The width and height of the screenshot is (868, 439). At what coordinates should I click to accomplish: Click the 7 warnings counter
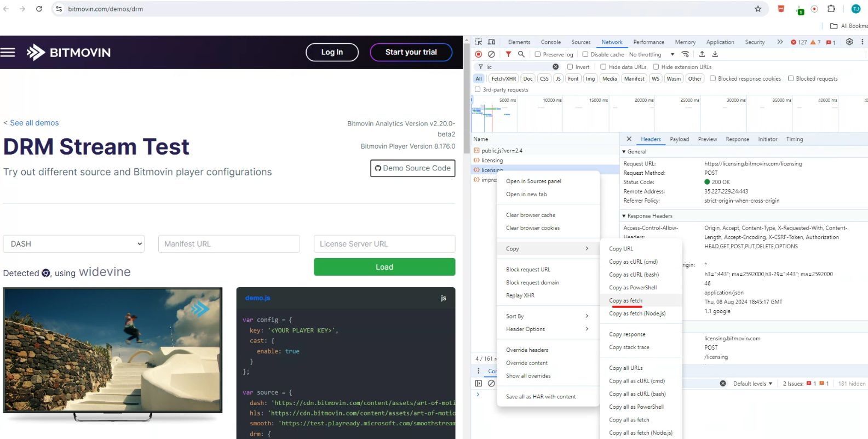click(815, 42)
